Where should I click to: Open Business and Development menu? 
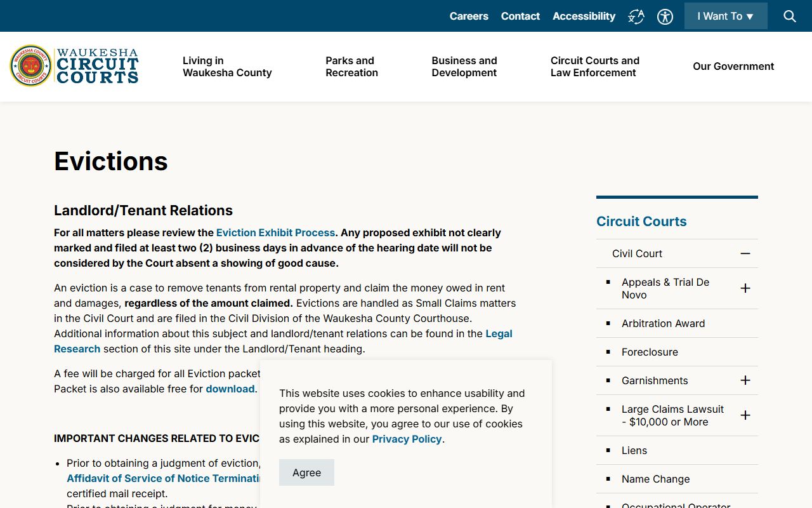[464, 67]
